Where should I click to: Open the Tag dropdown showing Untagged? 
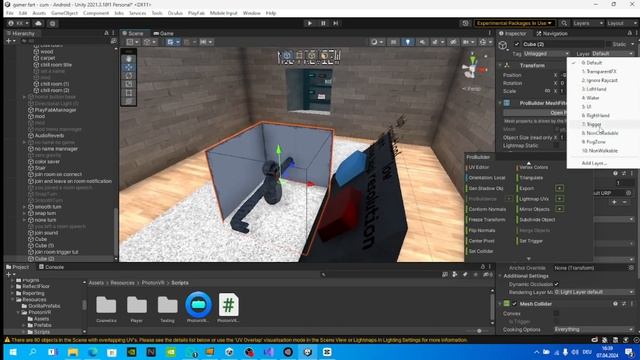pyautogui.click(x=546, y=53)
